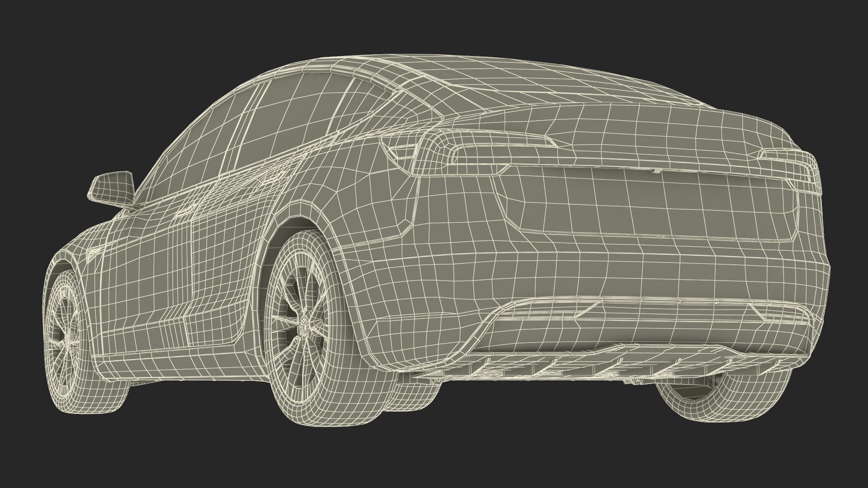Click the rear left wheel hub center
Image resolution: width=868 pixels, height=488 pixels.
pyautogui.click(x=306, y=326)
